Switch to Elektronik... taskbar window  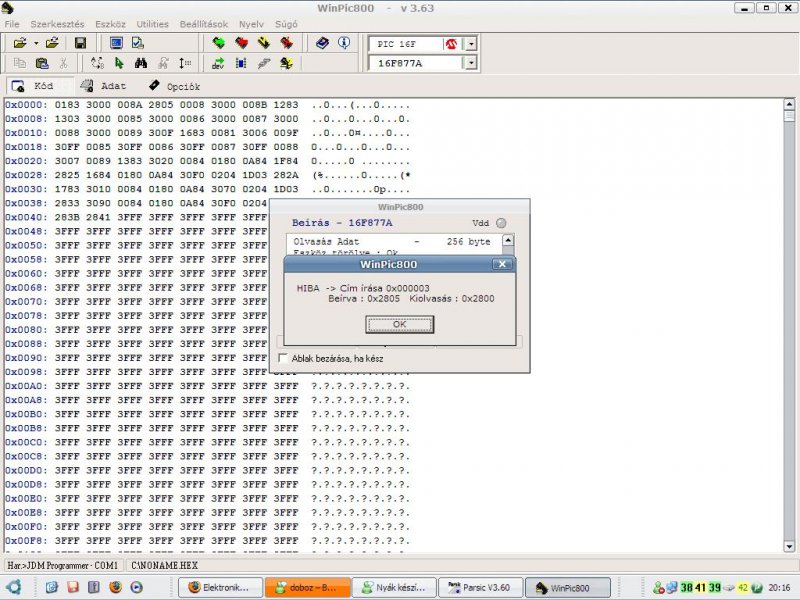click(x=220, y=587)
